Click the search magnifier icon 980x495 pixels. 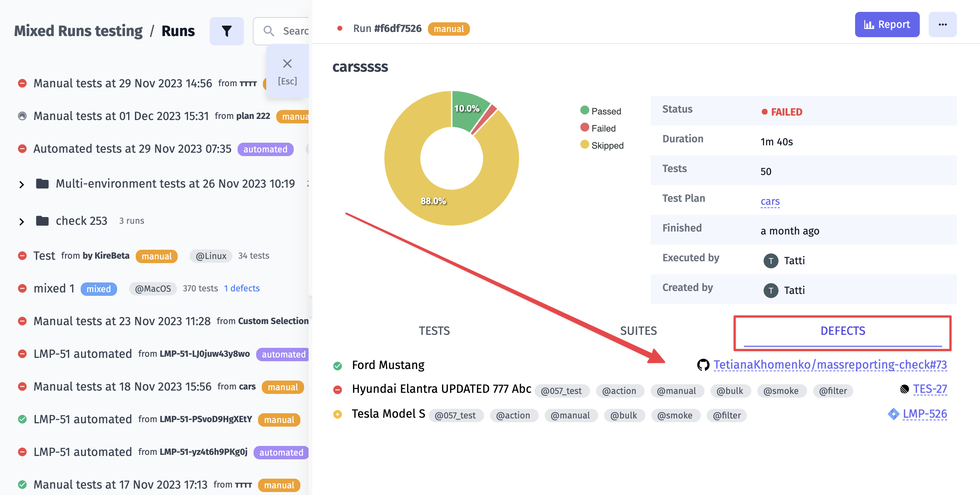pos(268,31)
